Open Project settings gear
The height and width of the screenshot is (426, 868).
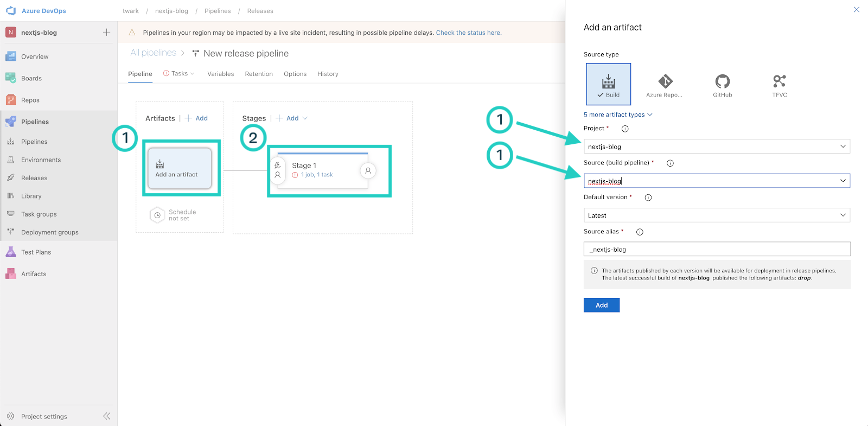(x=11, y=416)
